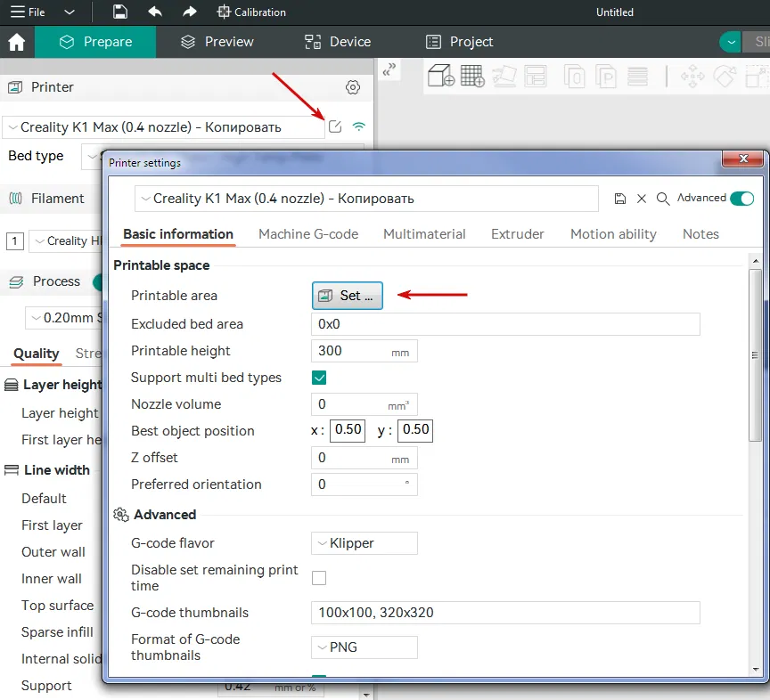
Task: Edit printer preset with pencil icon
Action: (x=335, y=126)
